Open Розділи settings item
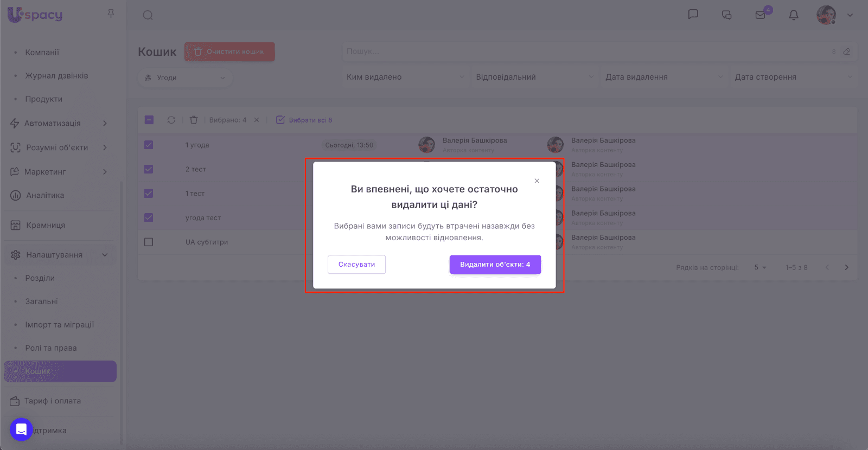The image size is (868, 450). coord(40,278)
